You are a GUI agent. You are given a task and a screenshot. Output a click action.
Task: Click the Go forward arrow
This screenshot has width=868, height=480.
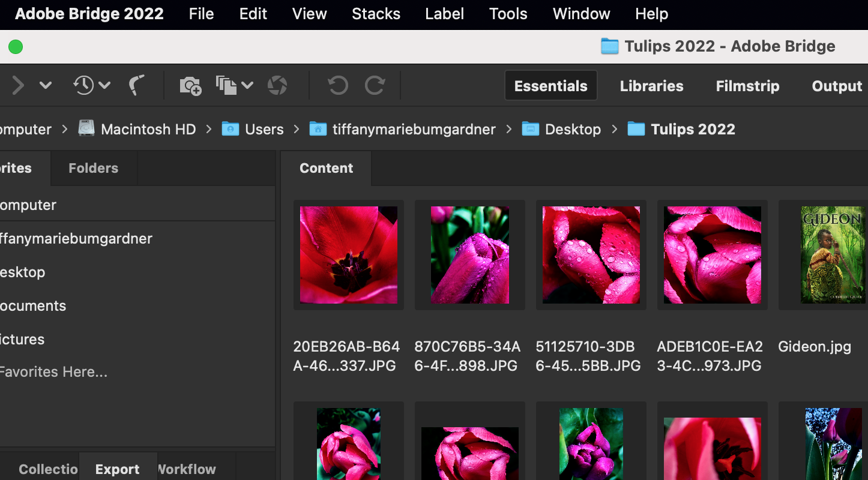18,86
